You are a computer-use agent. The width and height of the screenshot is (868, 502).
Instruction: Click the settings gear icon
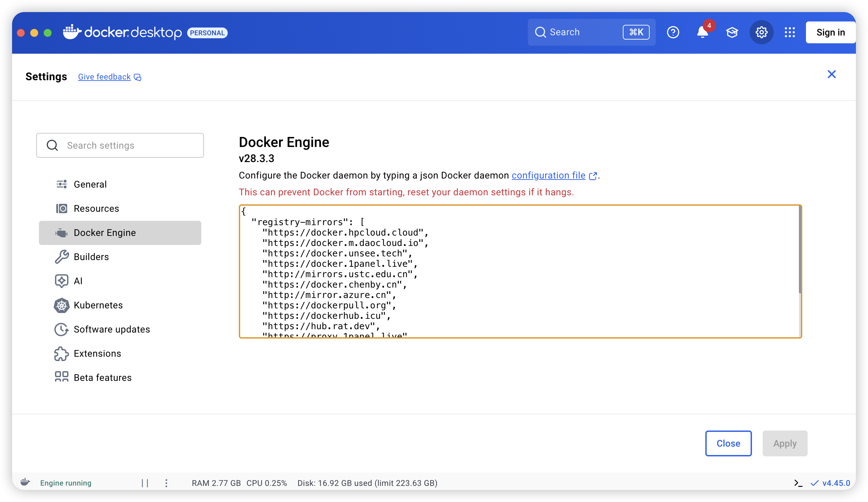pyautogui.click(x=761, y=33)
